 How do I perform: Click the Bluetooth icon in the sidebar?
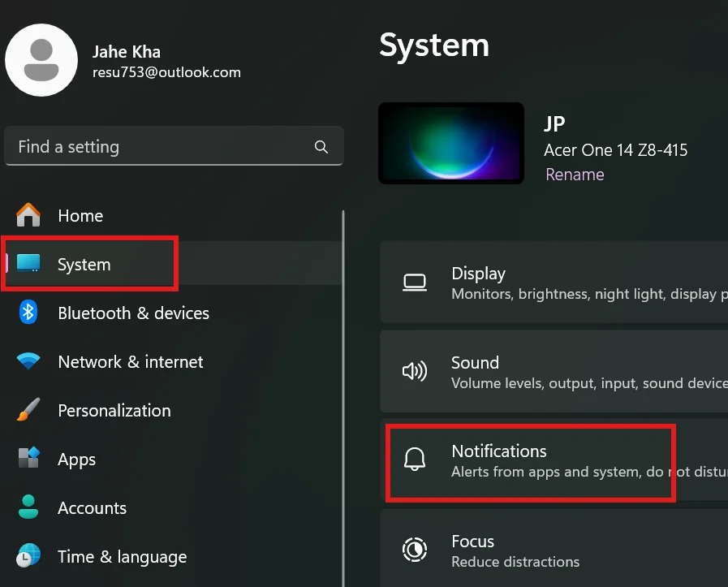tap(28, 313)
